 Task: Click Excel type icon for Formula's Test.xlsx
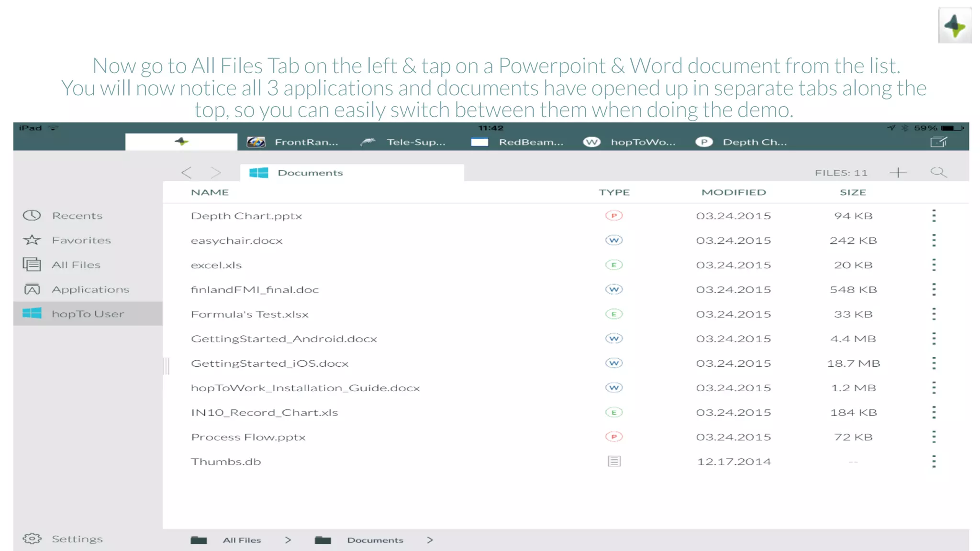tap(614, 314)
